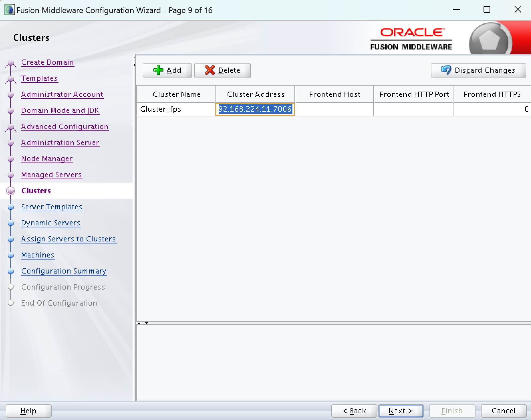Minimize the Configuration Wizard window
The image size is (531, 420).
pyautogui.click(x=456, y=10)
